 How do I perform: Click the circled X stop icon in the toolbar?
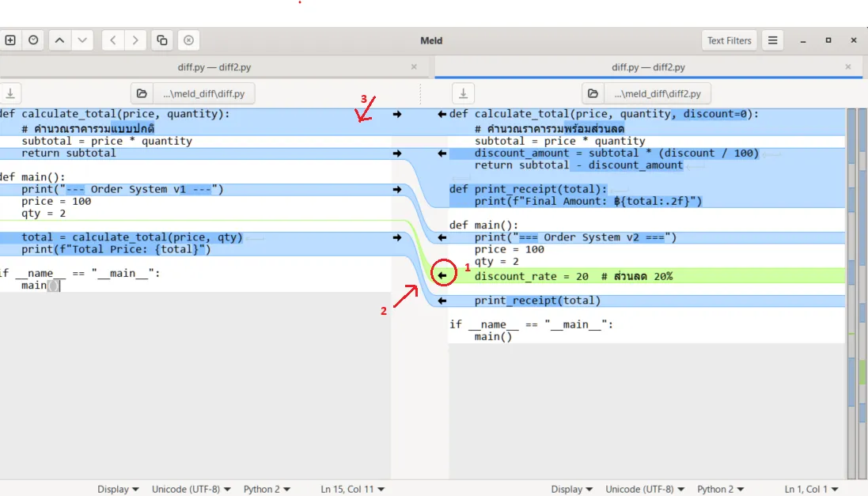click(x=189, y=40)
